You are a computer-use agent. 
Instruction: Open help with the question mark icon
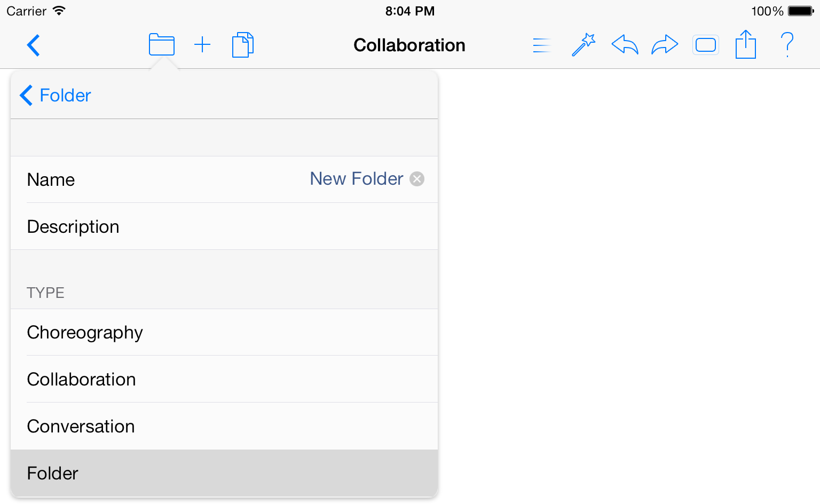[x=787, y=45]
